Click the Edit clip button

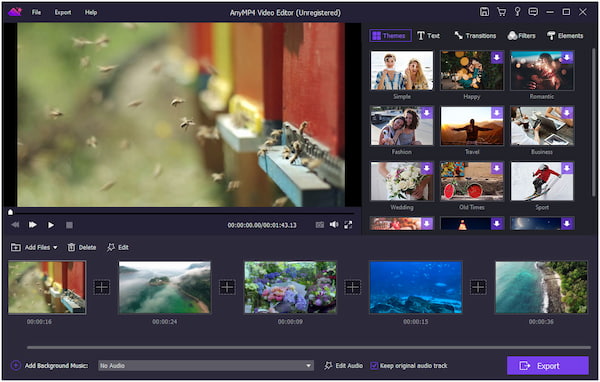pyautogui.click(x=118, y=247)
